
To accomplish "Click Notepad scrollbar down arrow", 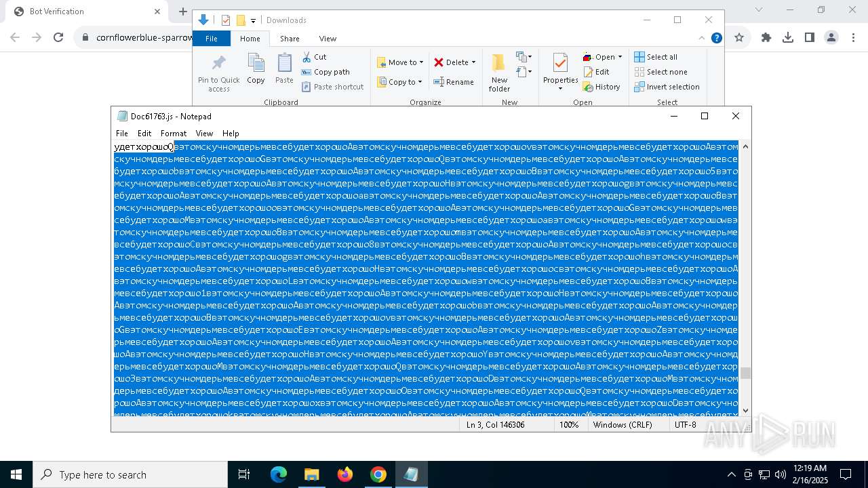I will click(x=746, y=410).
